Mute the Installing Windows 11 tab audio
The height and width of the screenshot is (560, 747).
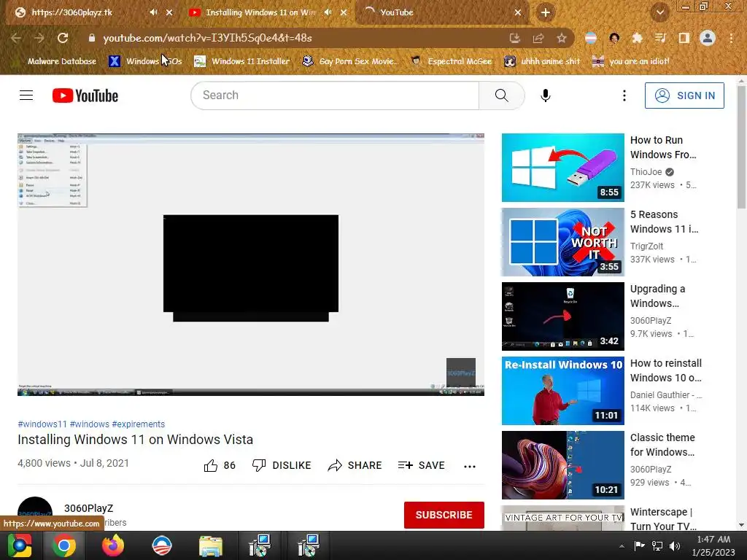tap(328, 12)
